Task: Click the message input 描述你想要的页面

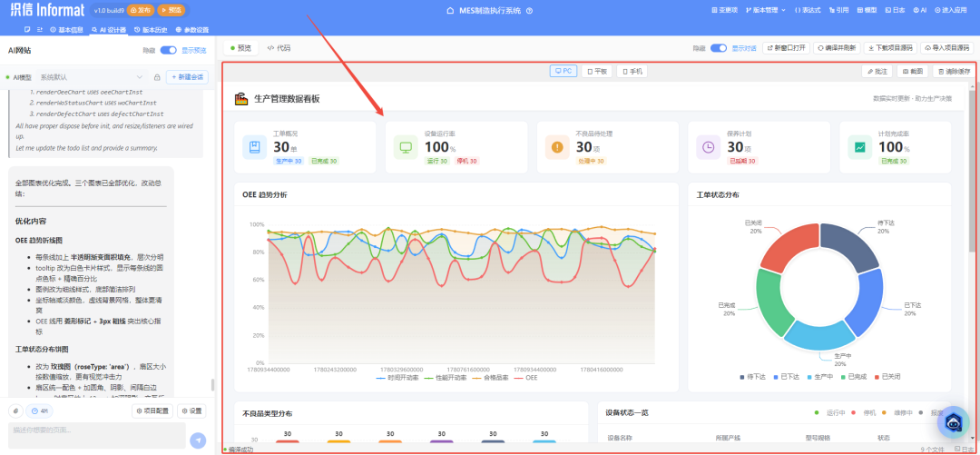Action: [97, 434]
